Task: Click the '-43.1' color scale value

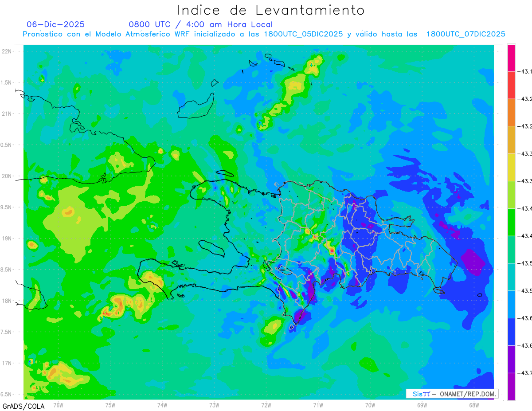Action: [x=526, y=71]
